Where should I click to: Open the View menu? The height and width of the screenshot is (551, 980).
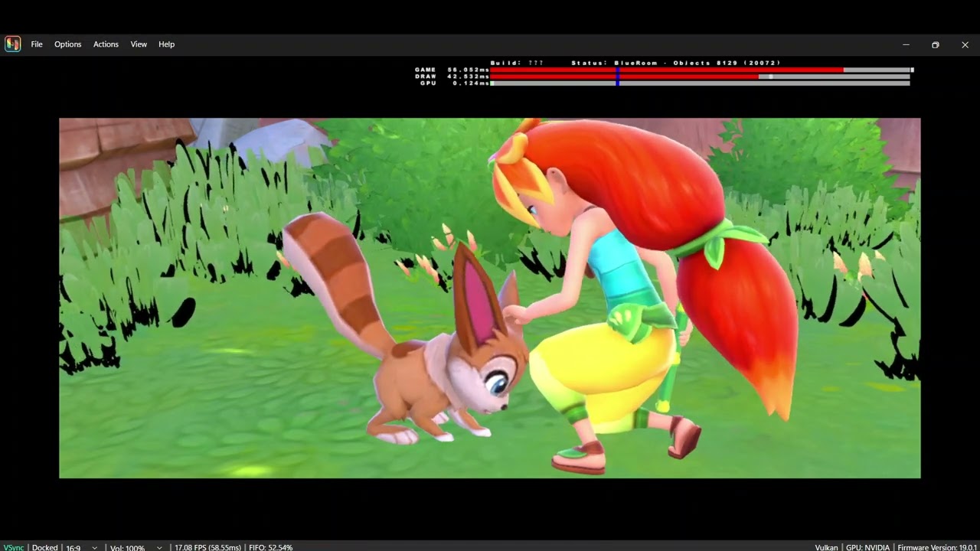point(139,44)
